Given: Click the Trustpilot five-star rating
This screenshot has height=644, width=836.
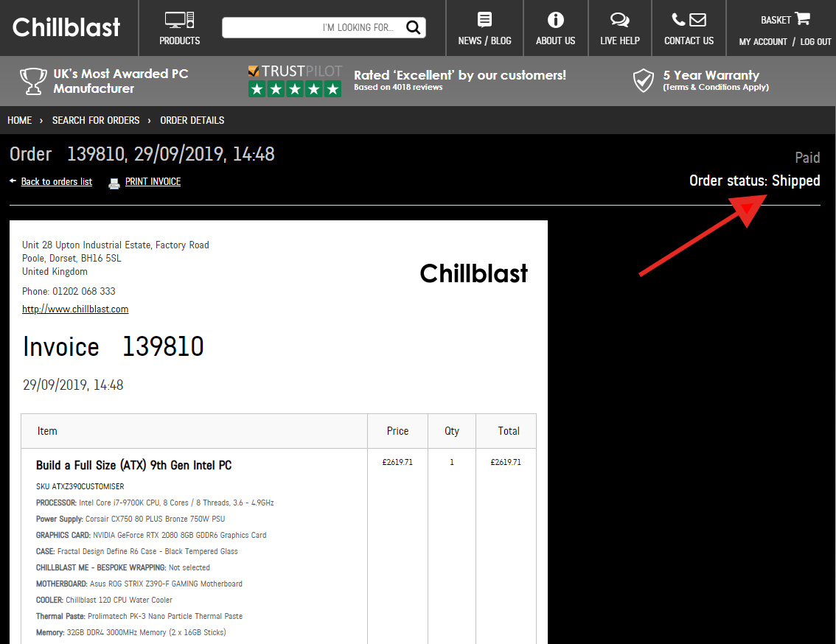Looking at the screenshot, I should click(295, 88).
